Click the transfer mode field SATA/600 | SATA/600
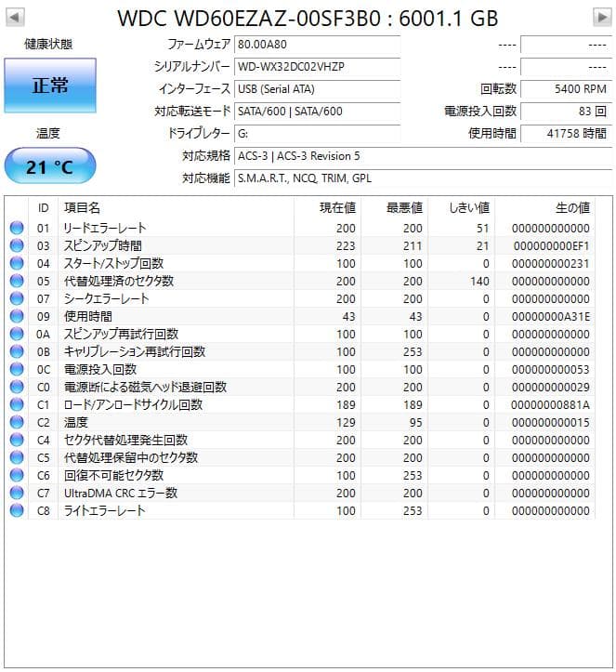The image size is (616, 672). pos(317,111)
